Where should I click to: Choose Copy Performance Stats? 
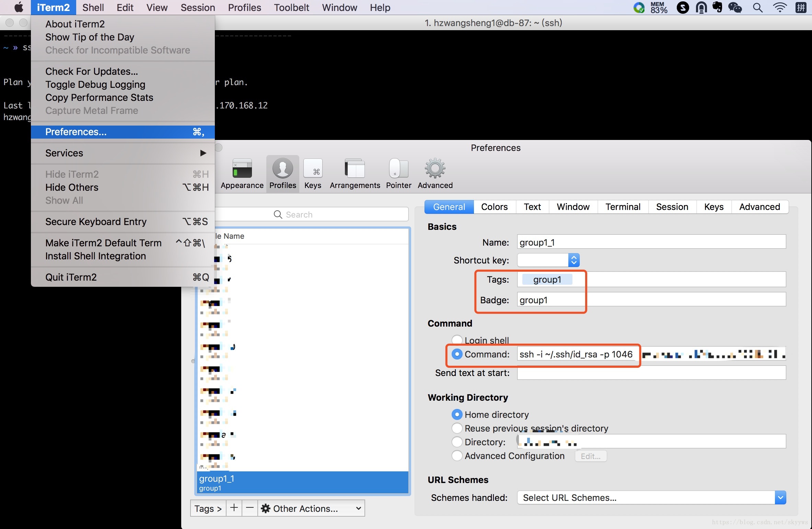click(x=123, y=97)
